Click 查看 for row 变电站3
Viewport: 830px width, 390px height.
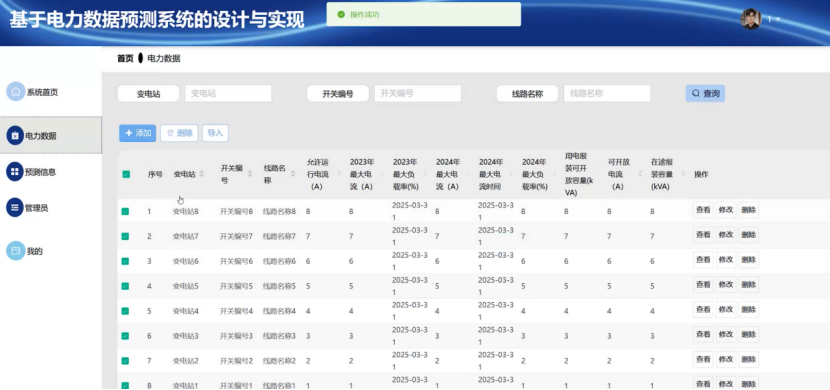(703, 334)
